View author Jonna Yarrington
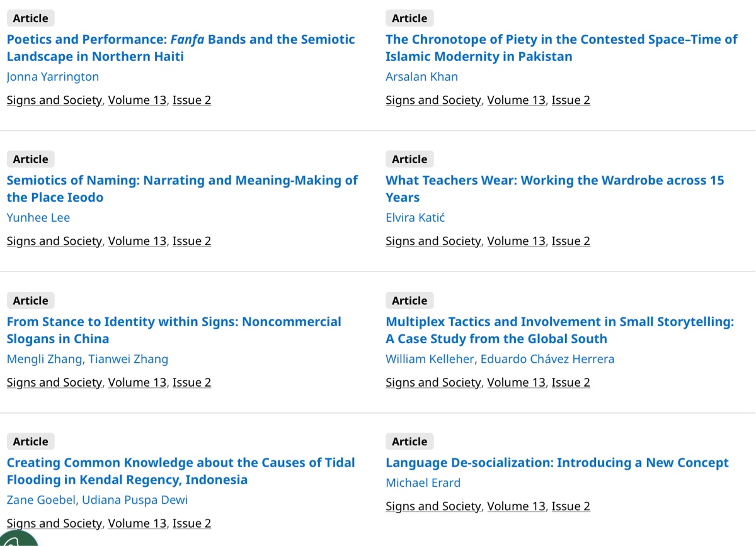This screenshot has width=756, height=546. [x=53, y=77]
